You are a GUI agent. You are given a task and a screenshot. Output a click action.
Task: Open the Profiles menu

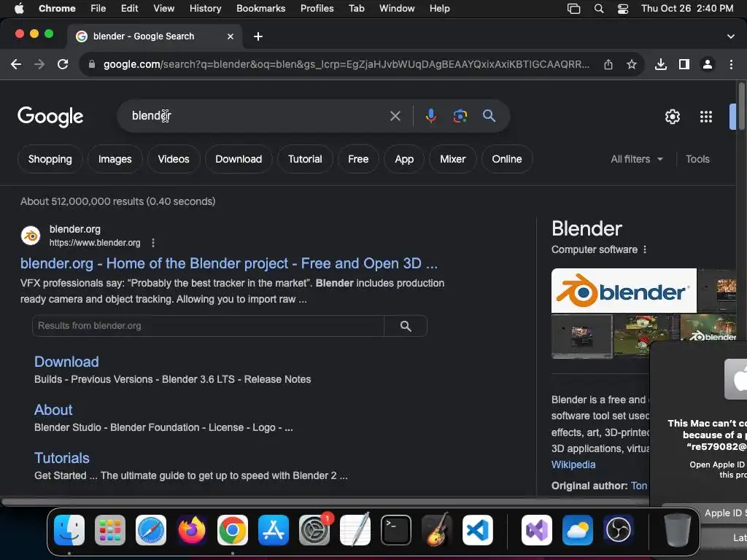point(317,9)
